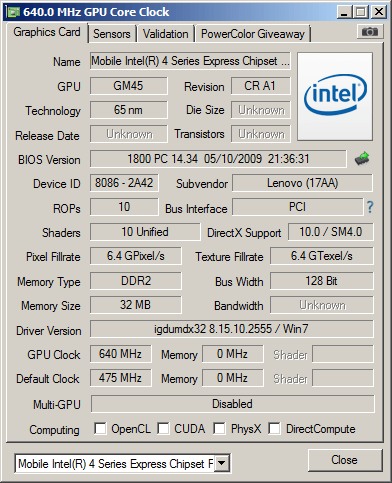This screenshot has height=483, width=392.
Task: Toggle the CUDA checkbox
Action: pyautogui.click(x=163, y=429)
